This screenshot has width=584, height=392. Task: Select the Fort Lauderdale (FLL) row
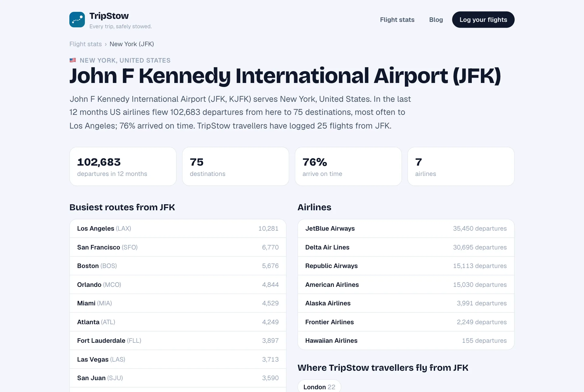[178, 341]
